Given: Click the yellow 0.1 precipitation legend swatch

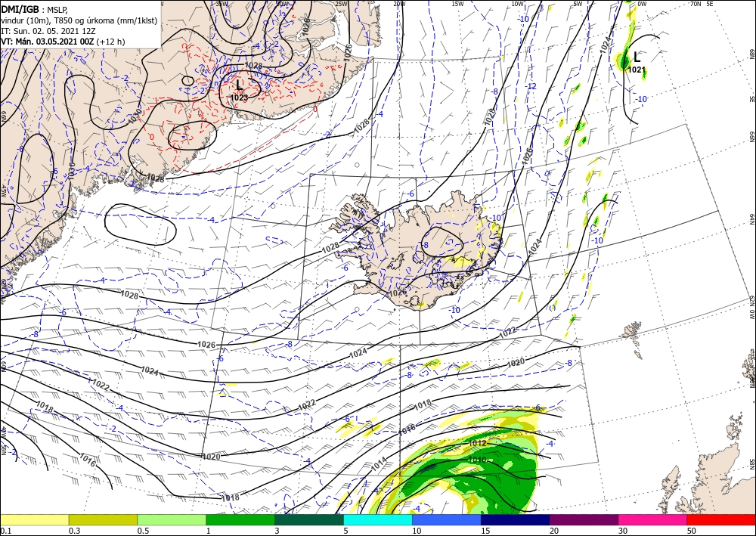Looking at the screenshot, I should (34, 519).
